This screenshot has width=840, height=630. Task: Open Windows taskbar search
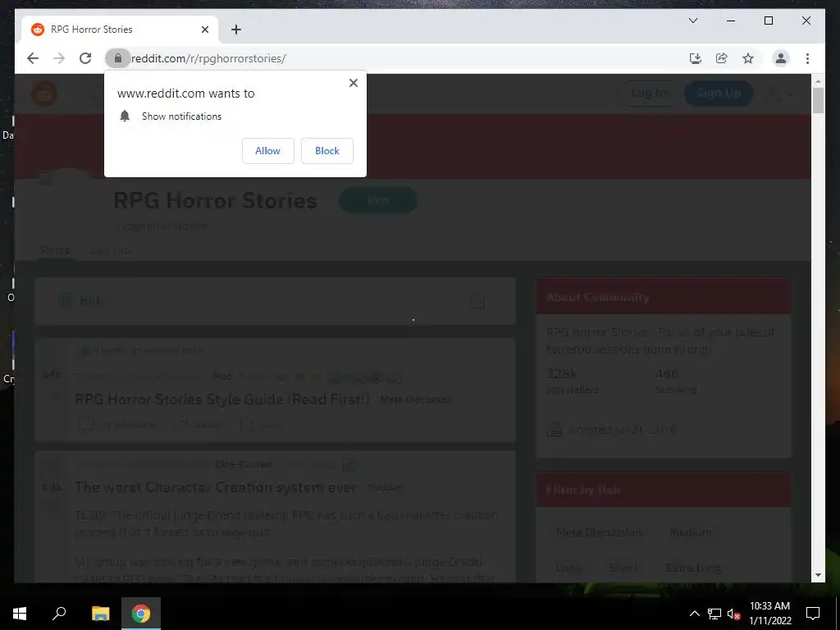pos(59,614)
